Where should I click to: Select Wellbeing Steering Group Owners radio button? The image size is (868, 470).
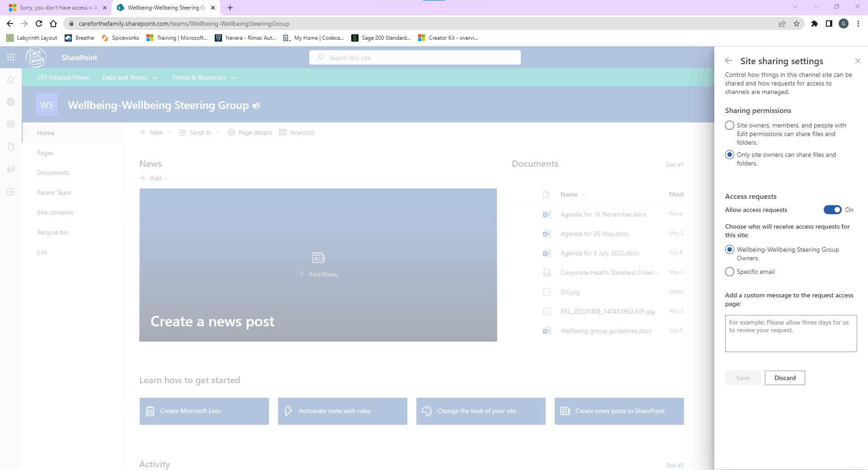coord(730,249)
